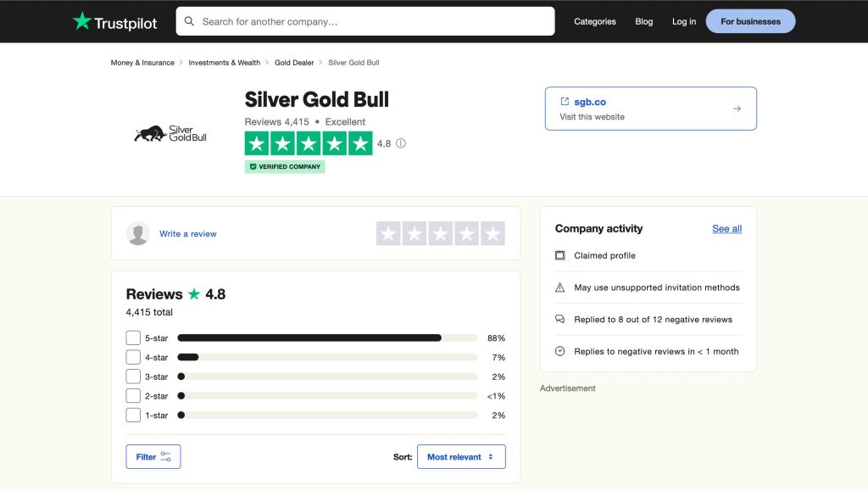
Task: Open the Most relevant sort dropdown
Action: (460, 456)
